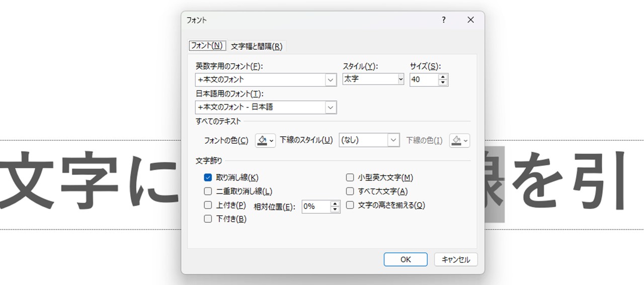This screenshot has height=285, width=644.
Task: Click the キャンセル button
Action: click(456, 259)
